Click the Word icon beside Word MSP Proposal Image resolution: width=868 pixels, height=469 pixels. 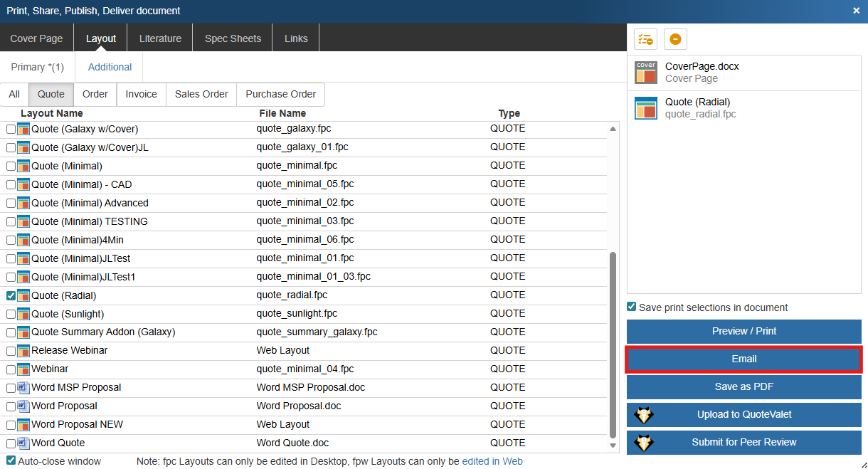coord(23,388)
